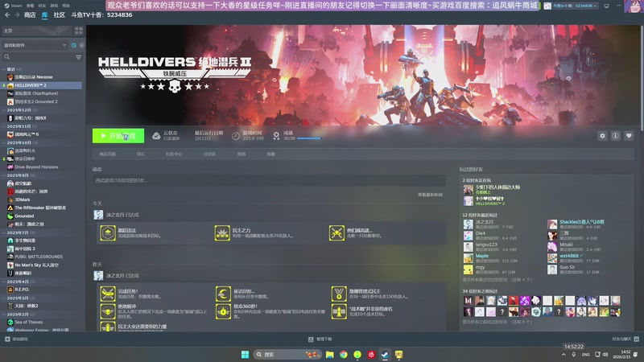Click the activity post input field
The width and height of the screenshot is (644, 362).
pos(269,180)
